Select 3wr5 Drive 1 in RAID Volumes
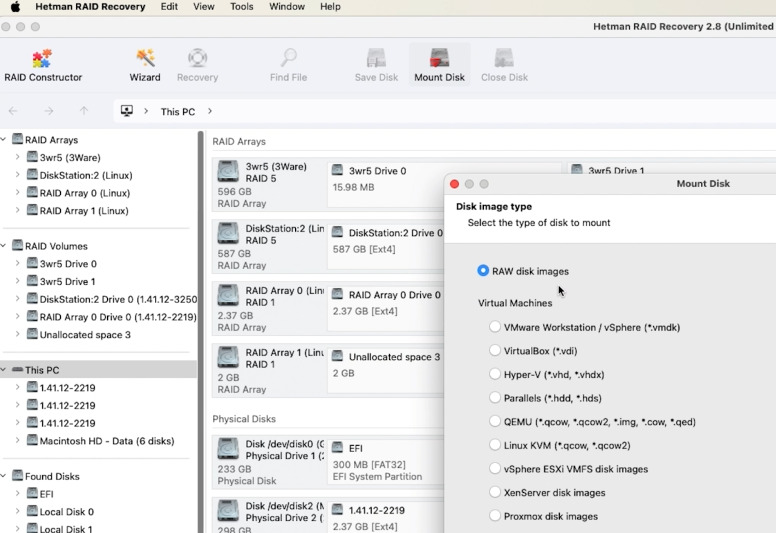The width and height of the screenshot is (776, 533). pos(67,282)
